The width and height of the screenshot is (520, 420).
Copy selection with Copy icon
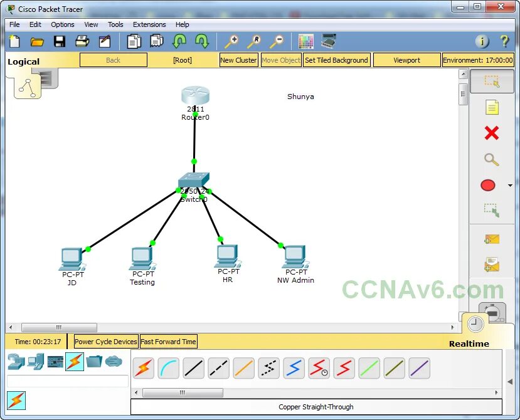(134, 41)
